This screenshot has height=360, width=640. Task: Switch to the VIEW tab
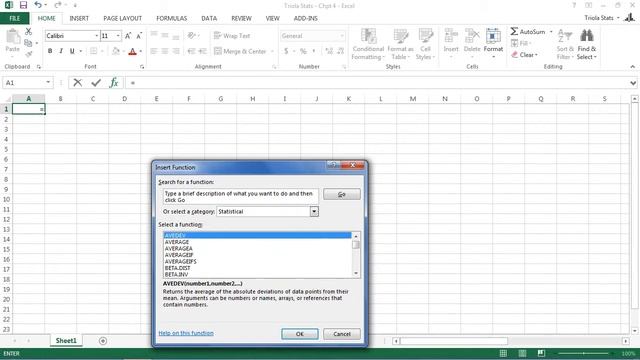pyautogui.click(x=272, y=18)
